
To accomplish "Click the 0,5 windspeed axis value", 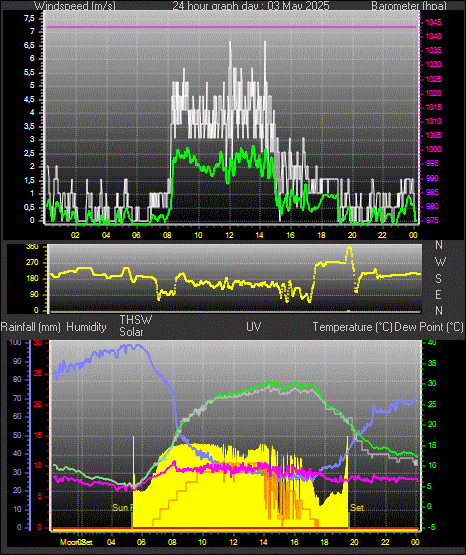I will (x=29, y=207).
